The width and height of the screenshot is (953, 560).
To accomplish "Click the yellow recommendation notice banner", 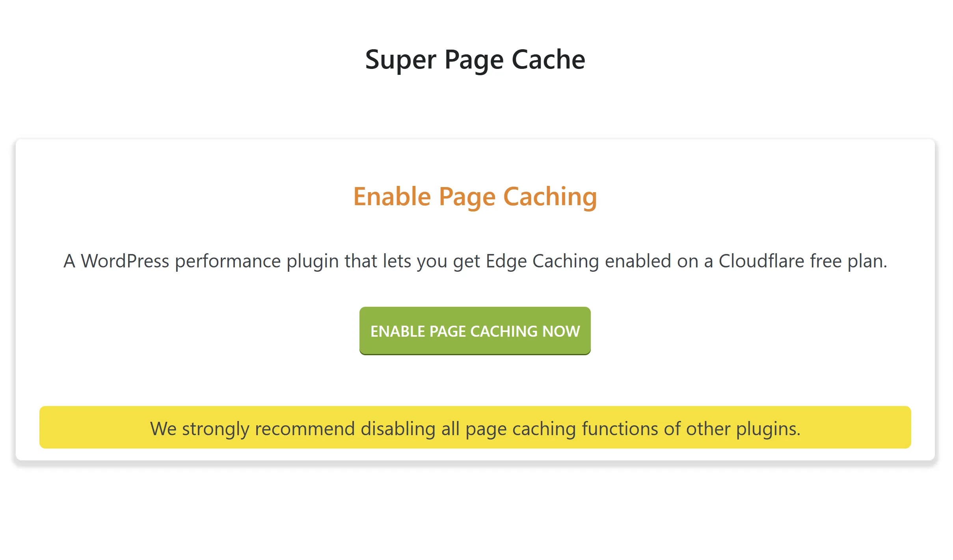I will [475, 427].
